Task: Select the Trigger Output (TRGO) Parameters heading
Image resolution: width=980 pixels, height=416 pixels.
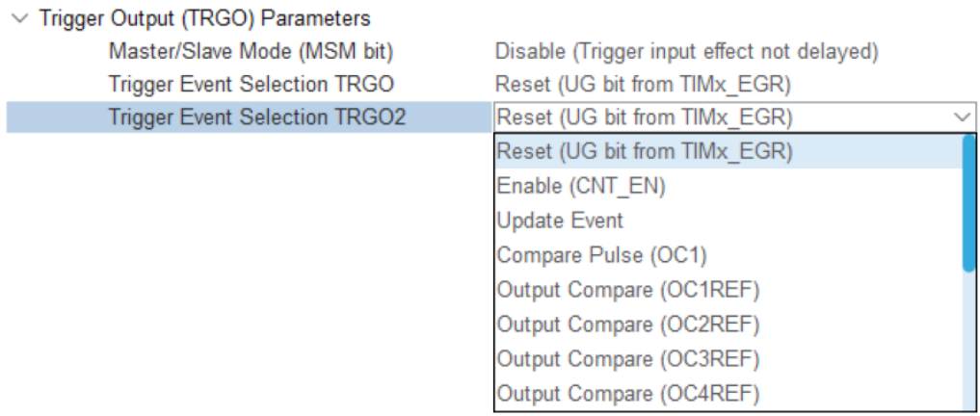Action: pyautogui.click(x=204, y=20)
